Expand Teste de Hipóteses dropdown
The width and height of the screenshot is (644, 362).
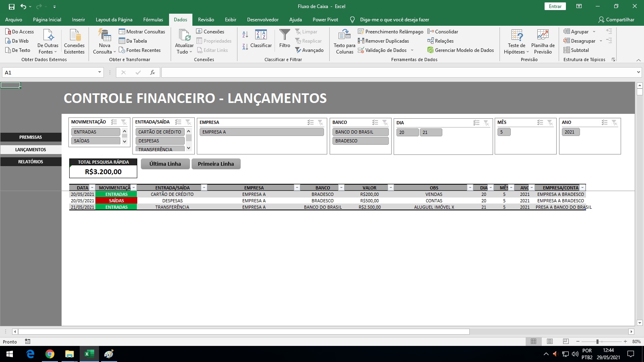(x=528, y=52)
